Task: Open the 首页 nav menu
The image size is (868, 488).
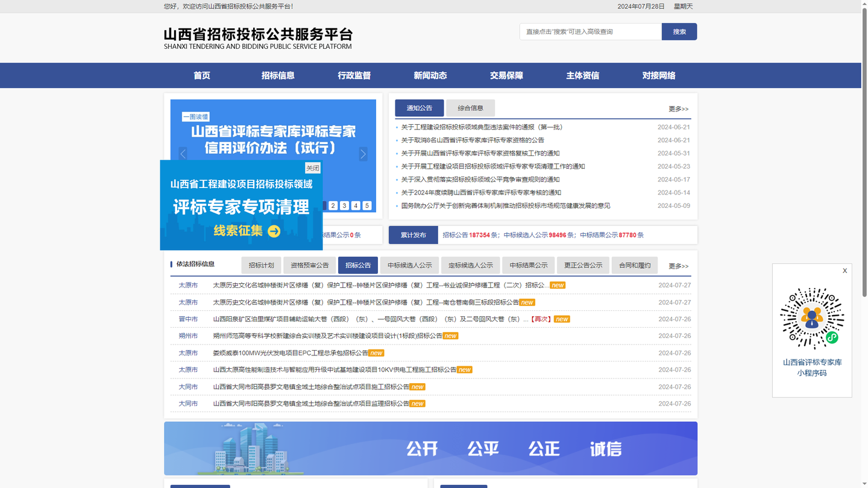Action: coord(202,75)
